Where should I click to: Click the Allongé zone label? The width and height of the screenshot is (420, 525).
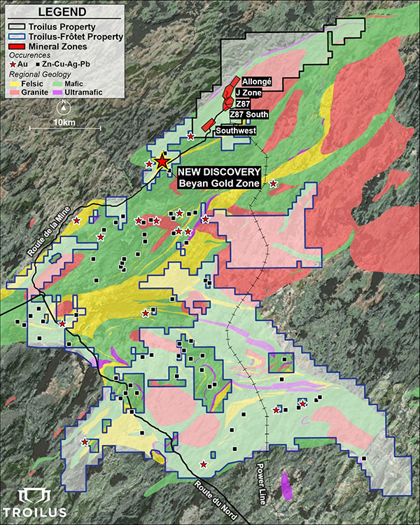click(255, 81)
